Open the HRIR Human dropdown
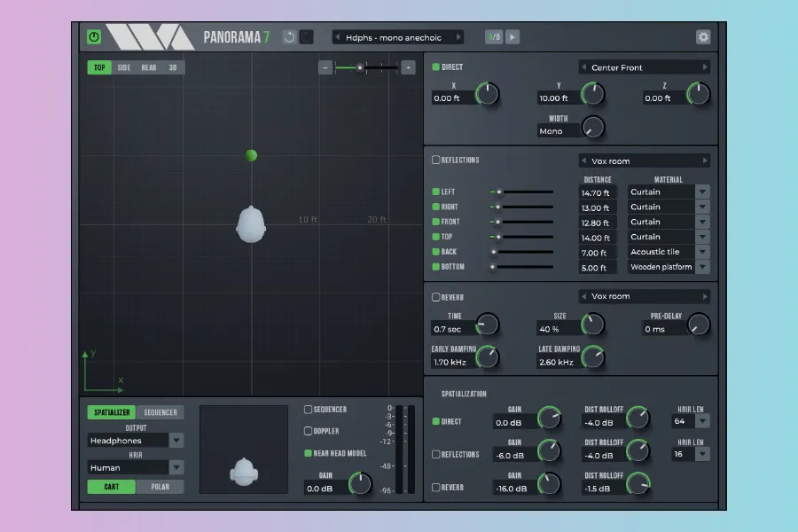This screenshot has height=532, width=798. coord(176,467)
